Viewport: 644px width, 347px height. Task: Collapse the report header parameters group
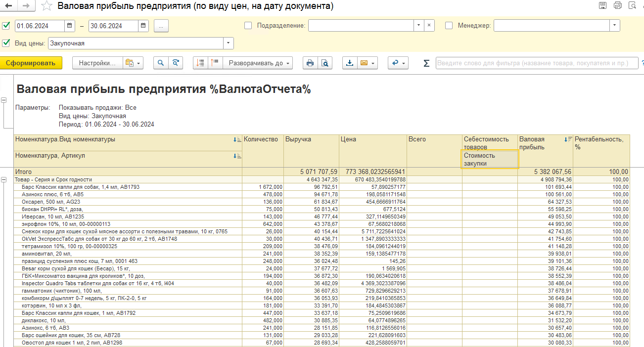(x=4, y=100)
